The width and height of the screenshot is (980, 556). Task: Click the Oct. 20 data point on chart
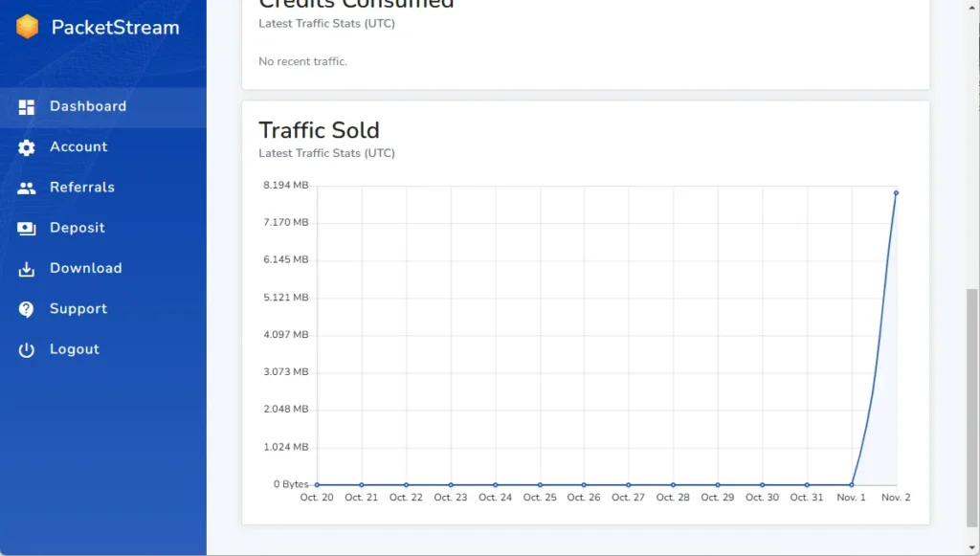(x=317, y=485)
